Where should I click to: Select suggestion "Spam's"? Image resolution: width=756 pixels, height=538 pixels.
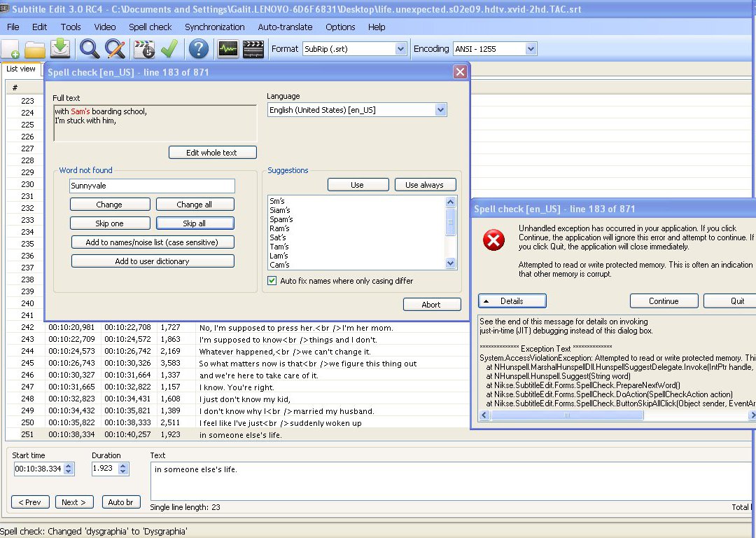(x=281, y=219)
